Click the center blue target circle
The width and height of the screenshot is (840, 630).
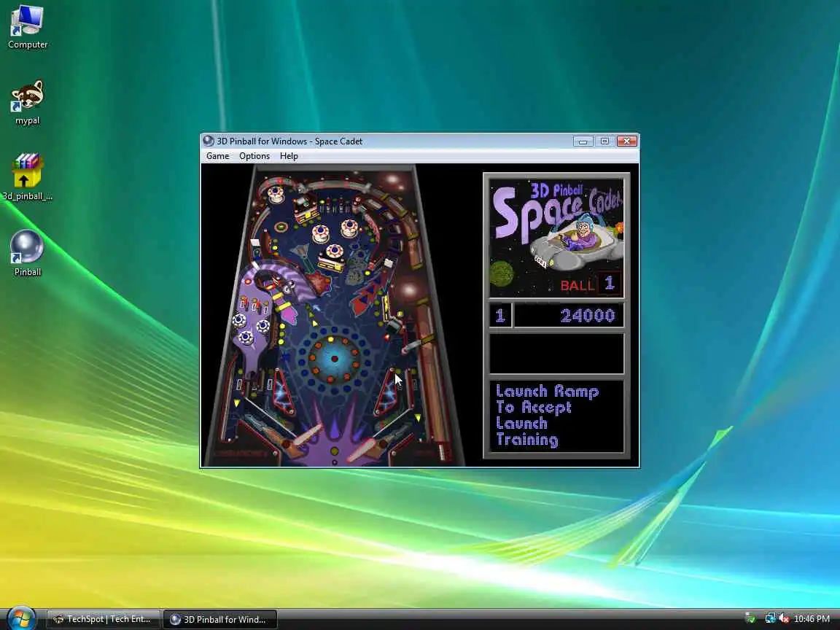(x=334, y=359)
